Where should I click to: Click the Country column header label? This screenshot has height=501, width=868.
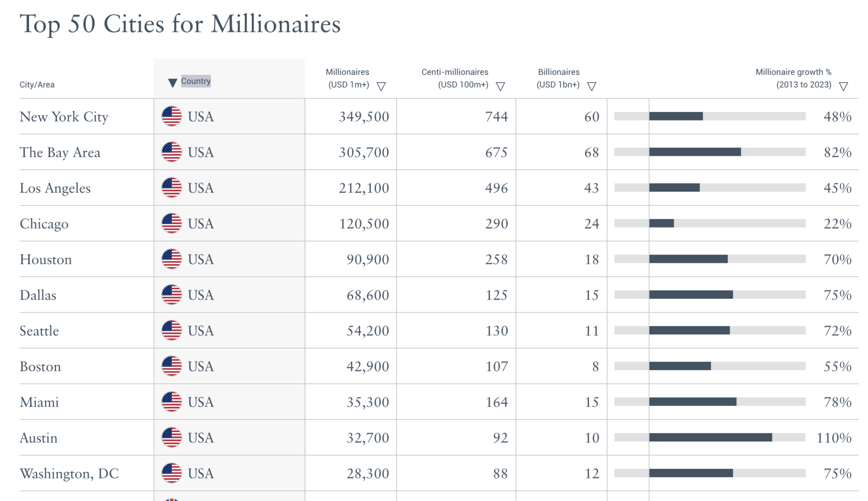coord(196,81)
